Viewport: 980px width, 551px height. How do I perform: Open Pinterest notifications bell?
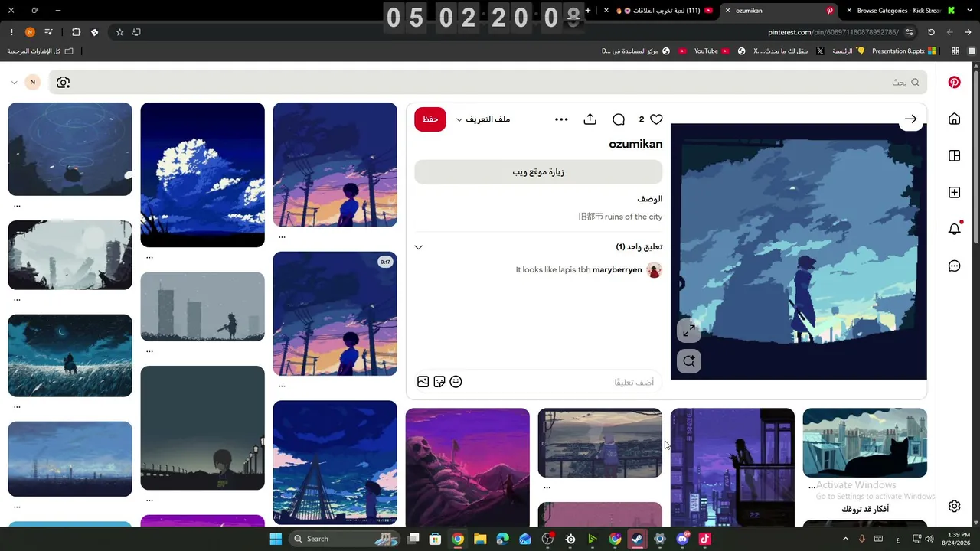954,229
